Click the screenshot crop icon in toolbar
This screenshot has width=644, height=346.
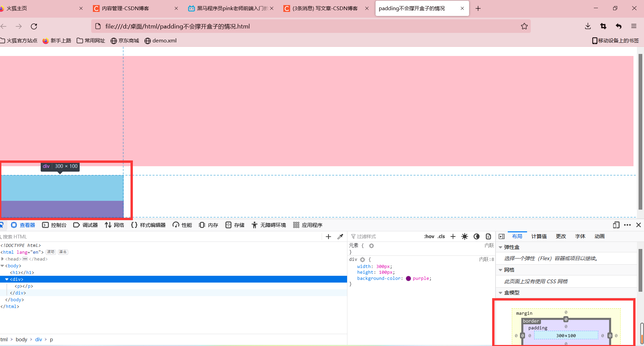pos(603,26)
